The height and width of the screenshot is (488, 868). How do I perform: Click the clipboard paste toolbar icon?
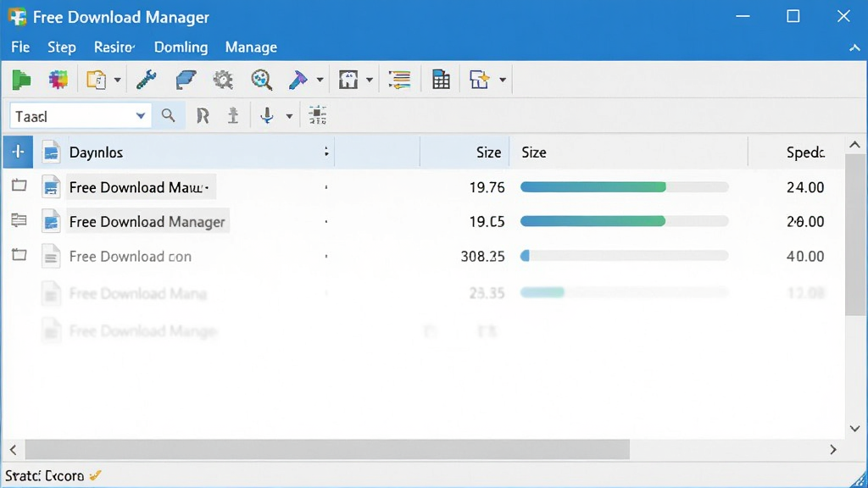pos(97,80)
